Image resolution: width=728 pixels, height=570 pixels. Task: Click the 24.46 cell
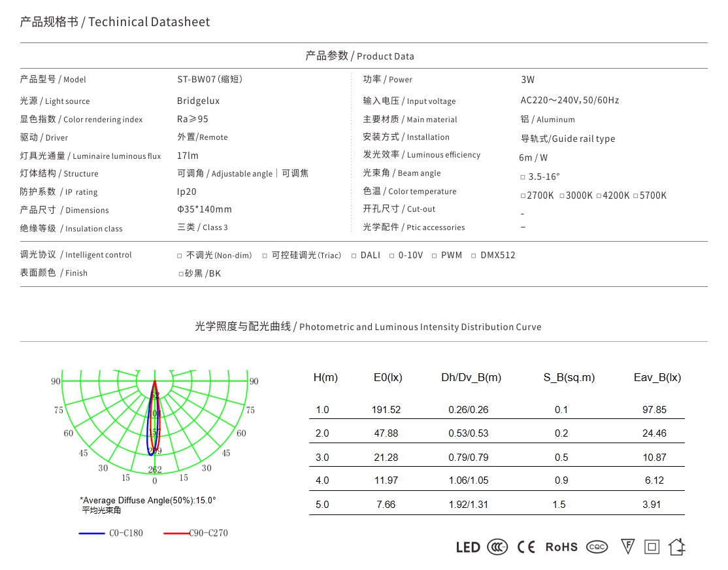654,433
